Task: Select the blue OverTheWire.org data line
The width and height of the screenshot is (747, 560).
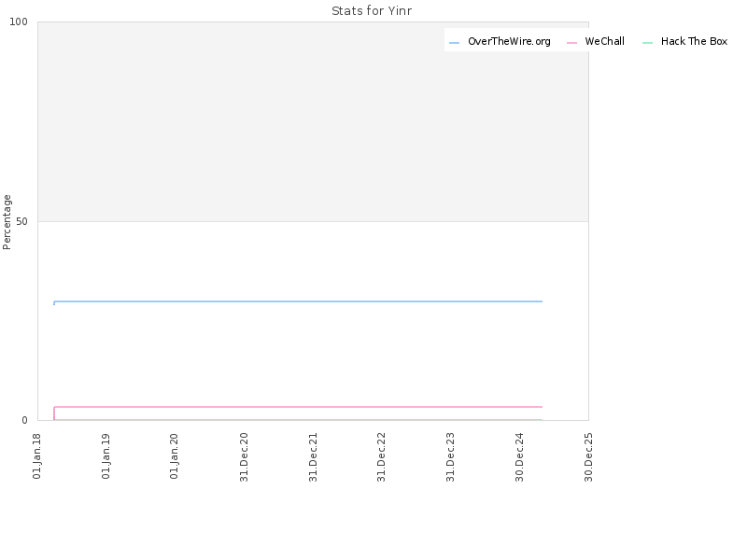Action: coord(298,301)
